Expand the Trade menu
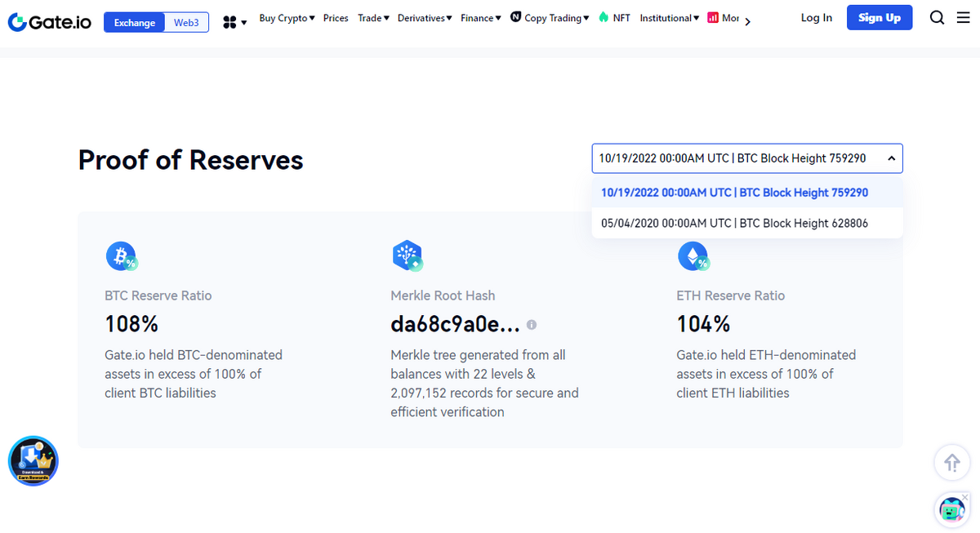The image size is (980, 533). click(373, 18)
